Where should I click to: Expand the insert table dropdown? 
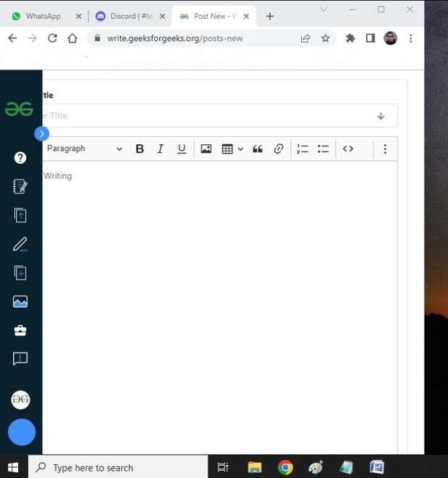[240, 149]
